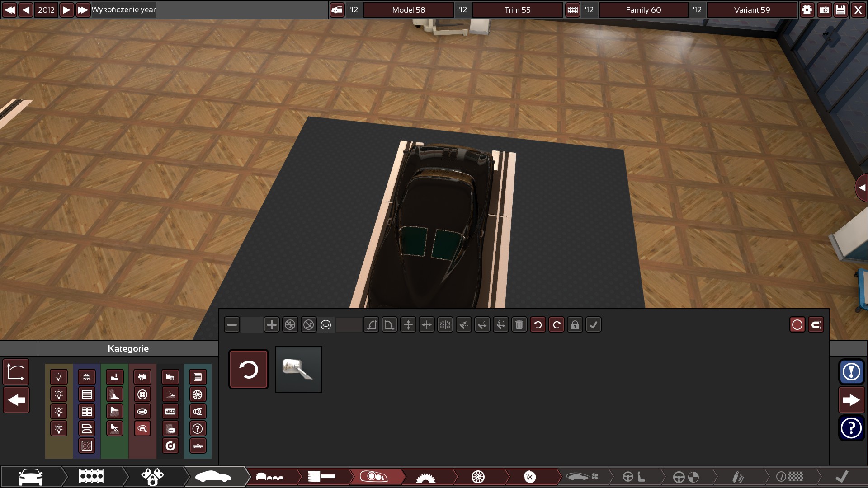Take screenshot with camera icon
This screenshot has height=488, width=868.
824,9
